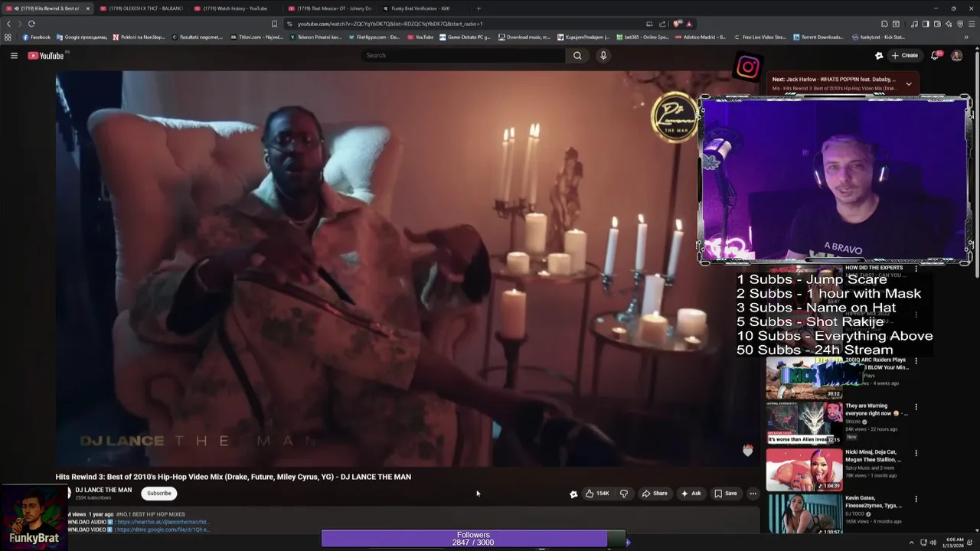
Task: Save the video to a playlist
Action: click(x=726, y=494)
